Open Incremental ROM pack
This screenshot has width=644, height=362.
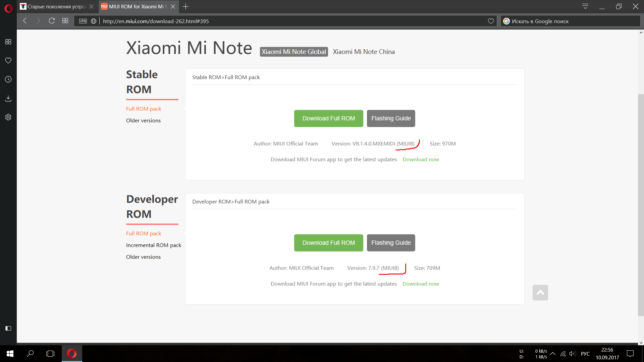(x=154, y=245)
